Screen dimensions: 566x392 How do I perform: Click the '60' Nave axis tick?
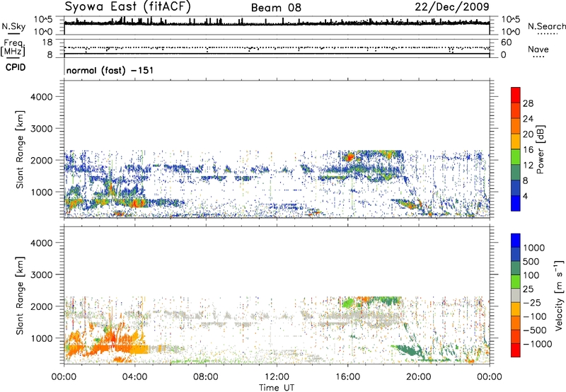(506, 42)
